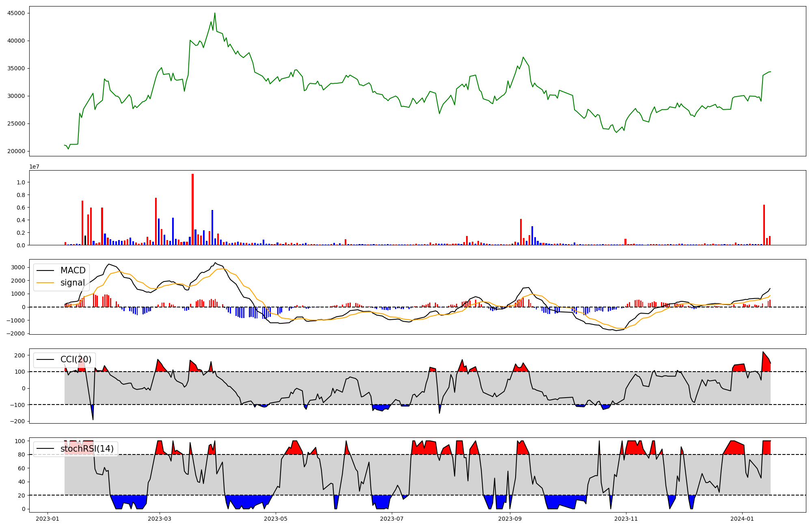Click the black MACD legend line sample

tap(45, 270)
